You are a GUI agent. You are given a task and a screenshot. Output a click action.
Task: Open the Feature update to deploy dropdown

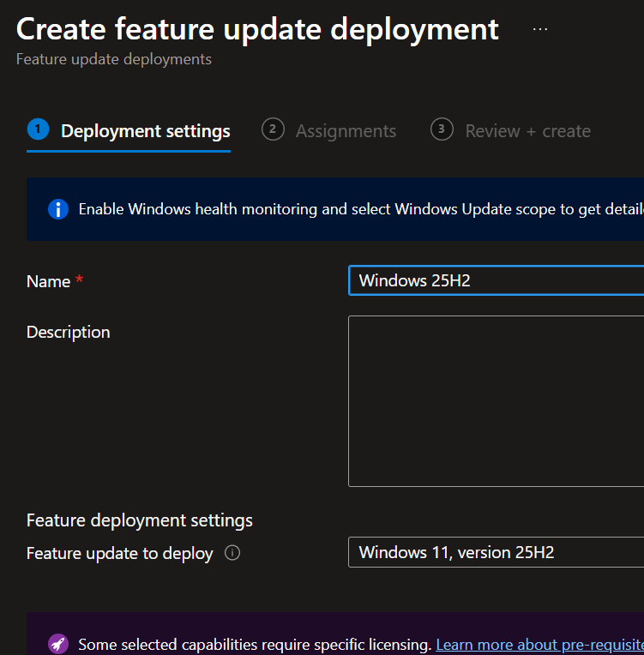[496, 552]
